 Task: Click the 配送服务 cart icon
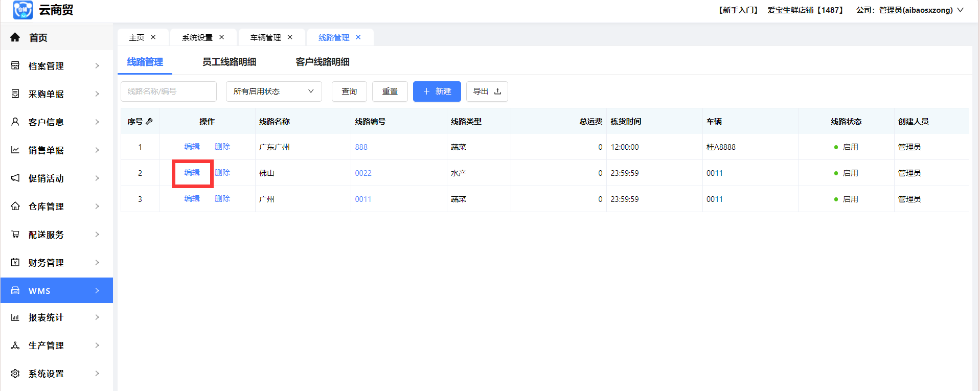pyautogui.click(x=15, y=234)
